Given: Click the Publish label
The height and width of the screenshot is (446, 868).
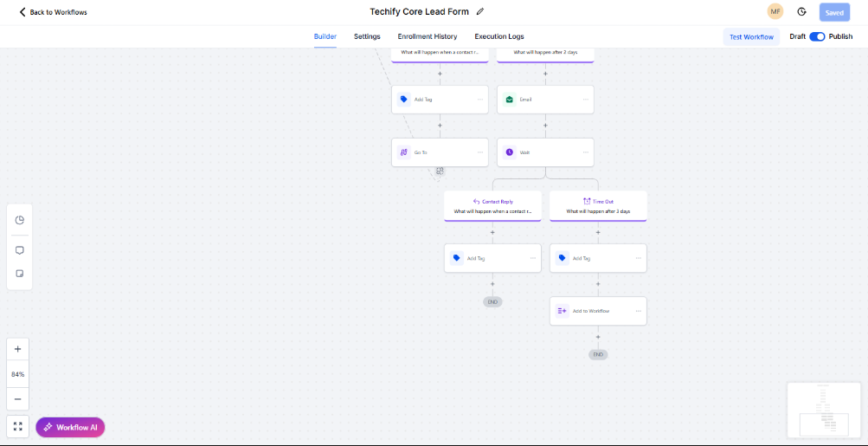Looking at the screenshot, I should point(840,36).
